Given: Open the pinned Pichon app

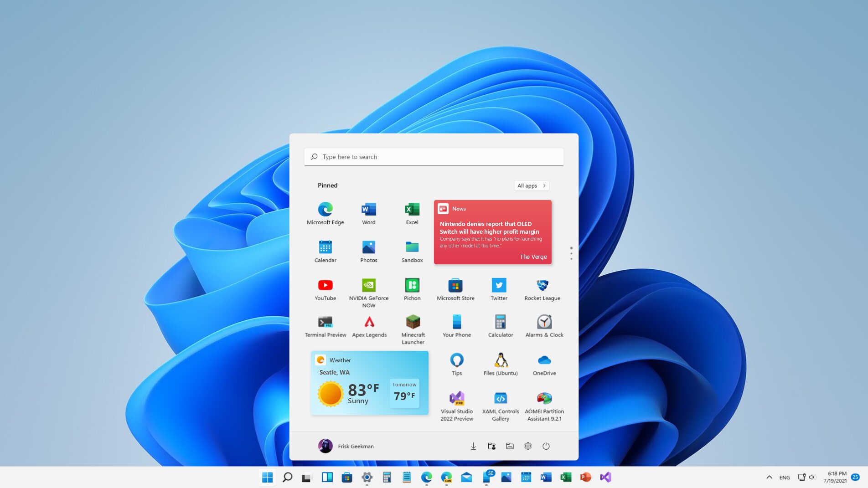Looking at the screenshot, I should [412, 289].
